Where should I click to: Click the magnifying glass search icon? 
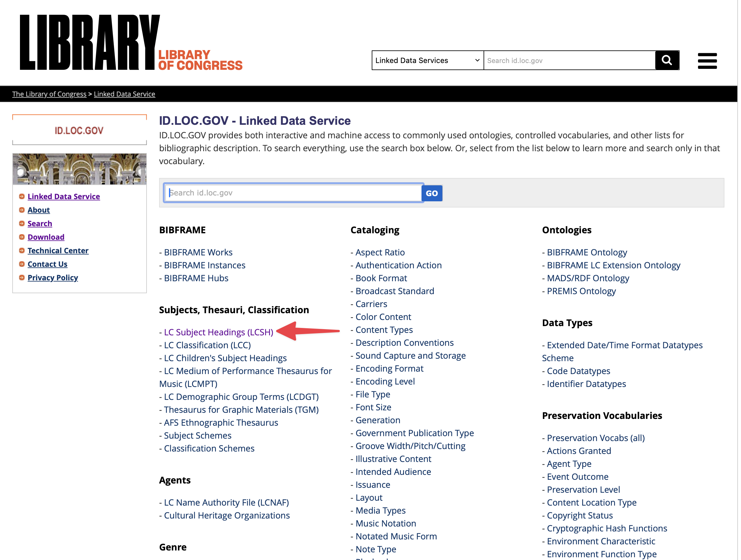tap(667, 60)
